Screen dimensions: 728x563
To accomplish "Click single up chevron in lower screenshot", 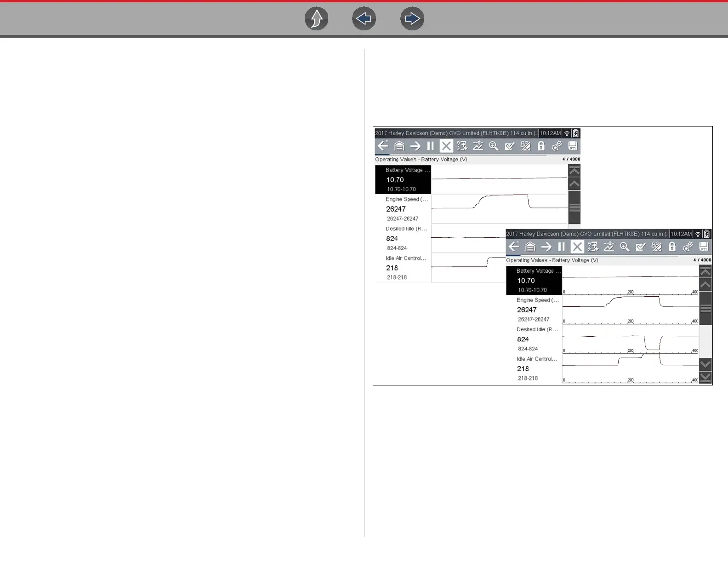I will pos(705,285).
